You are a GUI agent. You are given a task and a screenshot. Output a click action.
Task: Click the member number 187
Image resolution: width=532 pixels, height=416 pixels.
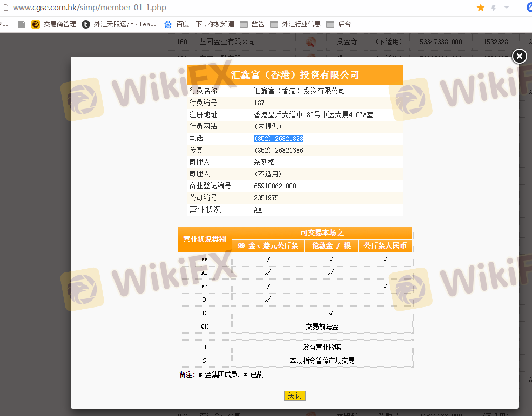coord(259,103)
